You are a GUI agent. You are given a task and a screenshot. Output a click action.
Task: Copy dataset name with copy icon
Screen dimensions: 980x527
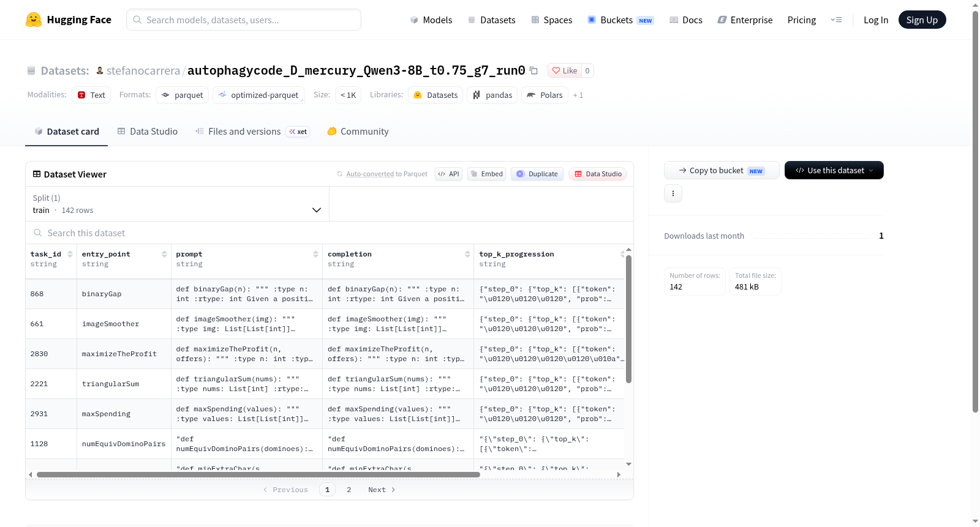coord(533,71)
